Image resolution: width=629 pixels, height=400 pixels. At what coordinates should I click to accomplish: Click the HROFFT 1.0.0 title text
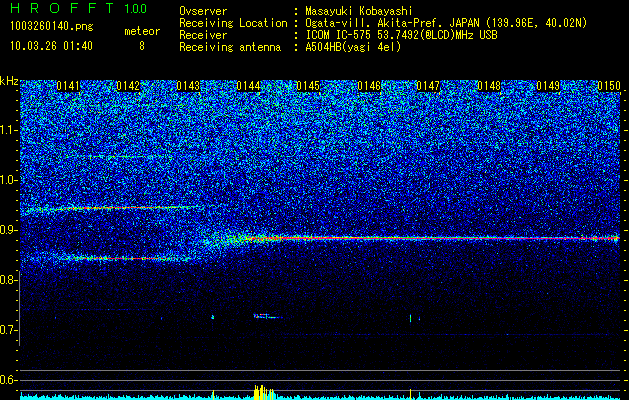click(79, 8)
